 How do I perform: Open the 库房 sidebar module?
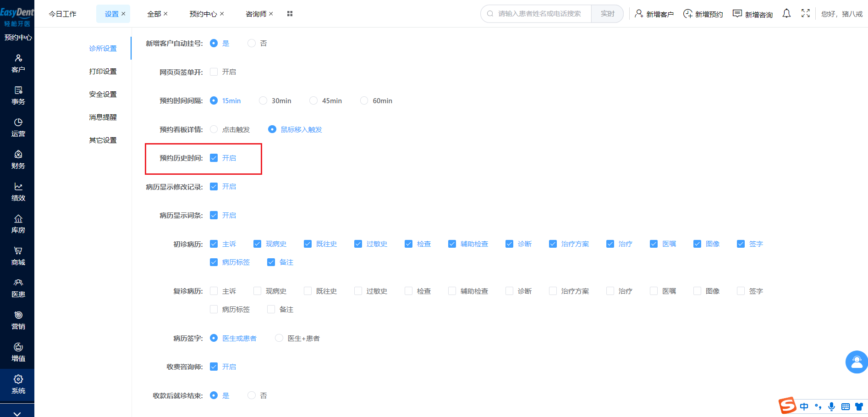(18, 224)
